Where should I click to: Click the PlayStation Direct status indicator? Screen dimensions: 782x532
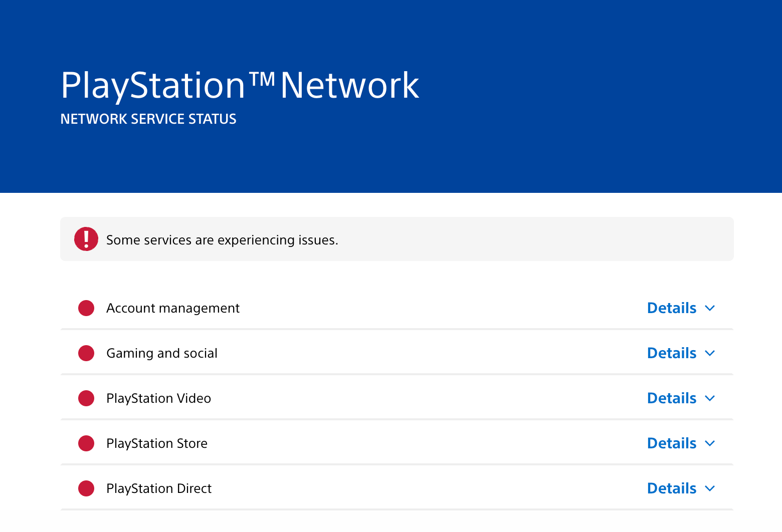click(x=86, y=488)
